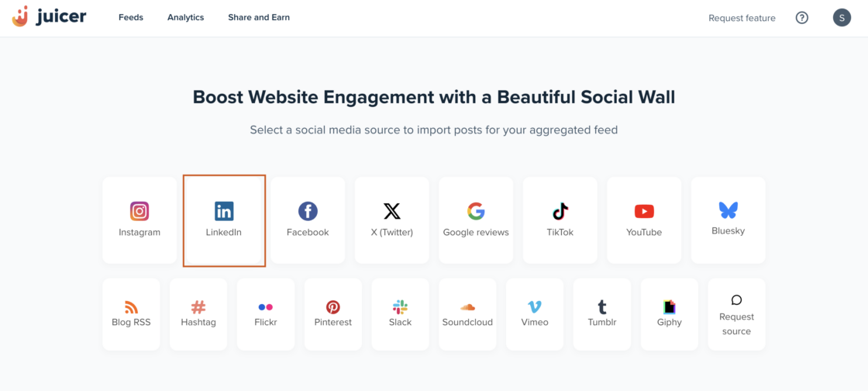Screen dimensions: 868x391
Task: Click the Request feature link
Action: [742, 18]
